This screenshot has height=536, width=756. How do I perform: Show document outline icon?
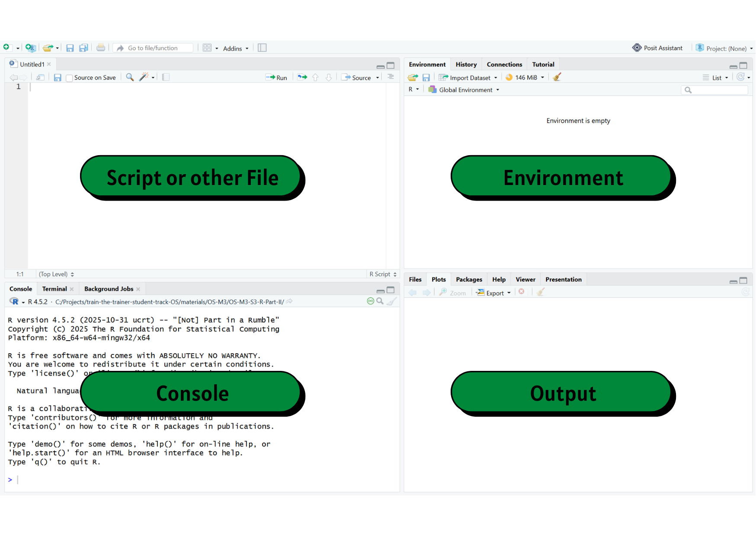point(391,77)
